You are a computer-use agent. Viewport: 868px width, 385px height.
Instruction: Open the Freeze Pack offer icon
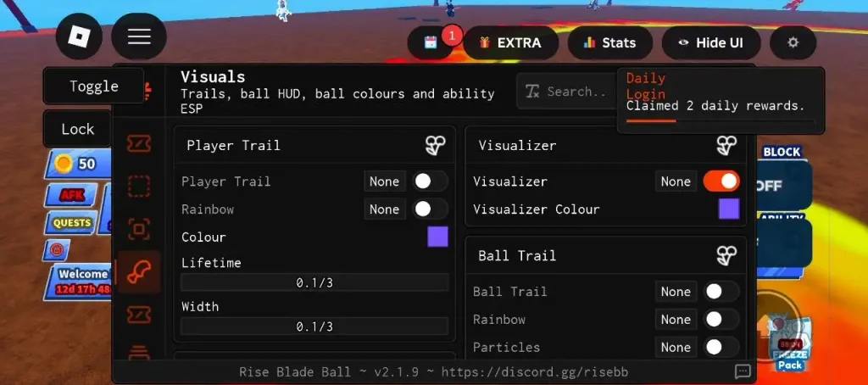coord(790,344)
